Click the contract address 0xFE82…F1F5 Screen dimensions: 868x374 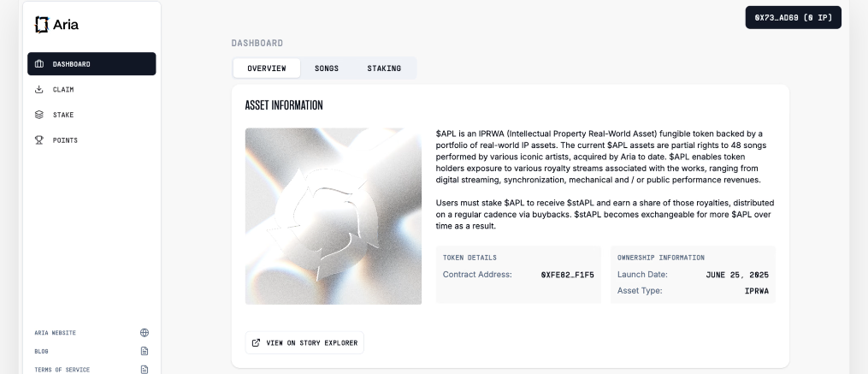tap(567, 275)
